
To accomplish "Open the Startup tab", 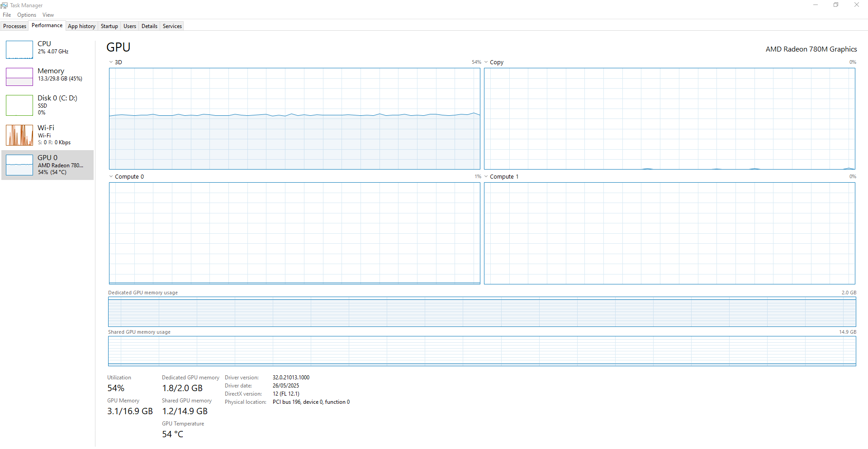I will click(109, 26).
